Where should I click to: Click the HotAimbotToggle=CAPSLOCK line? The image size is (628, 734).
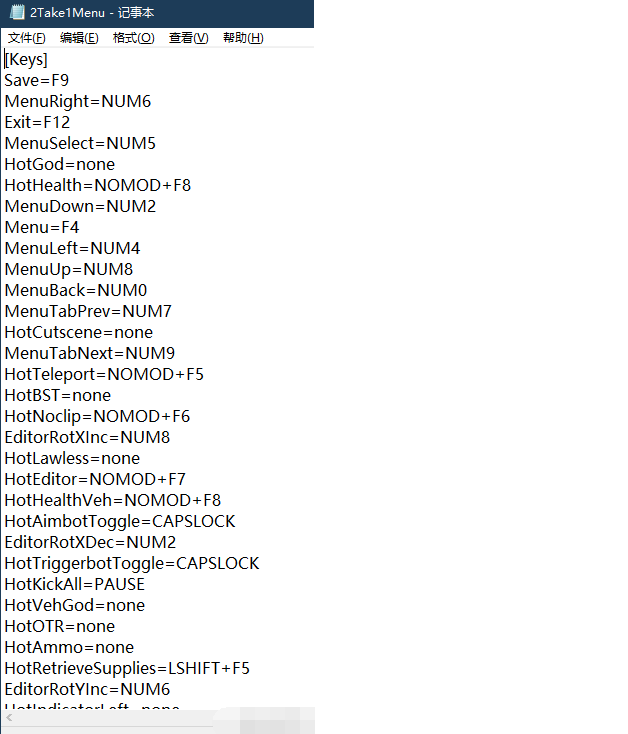(x=120, y=521)
